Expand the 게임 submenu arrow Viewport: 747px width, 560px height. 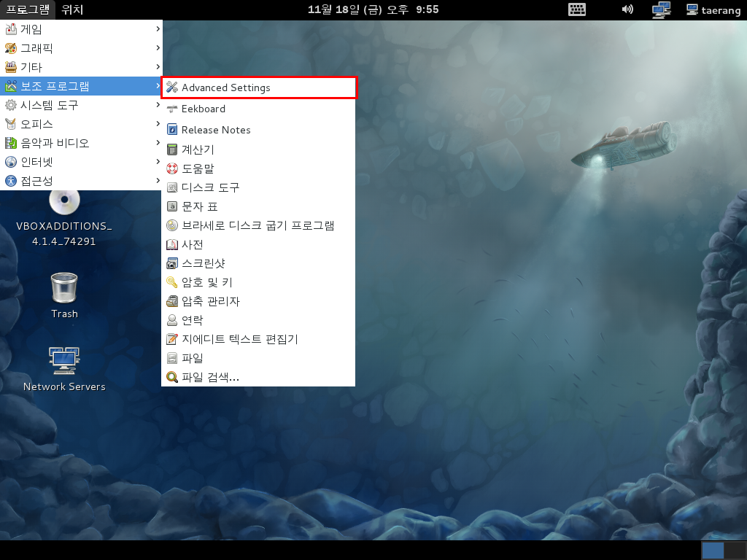158,29
